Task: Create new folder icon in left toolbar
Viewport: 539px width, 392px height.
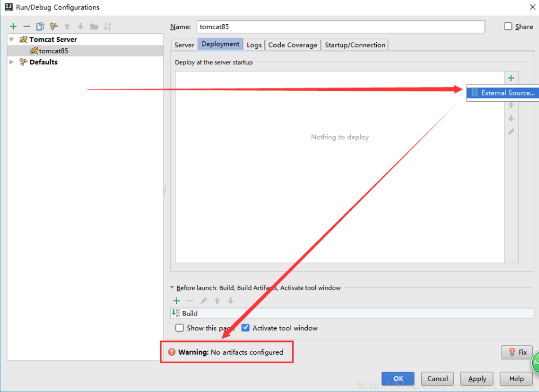Action: tap(94, 26)
